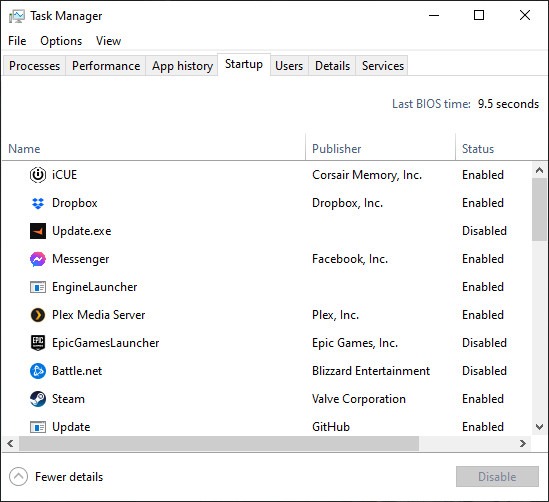Viewport: 549px width, 502px height.
Task: Click the GitHub Update row icon
Action: (37, 427)
